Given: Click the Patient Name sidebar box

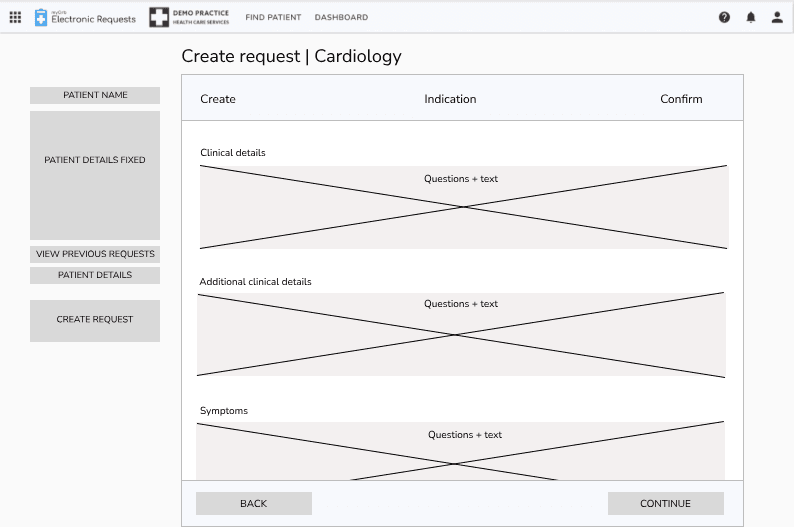Looking at the screenshot, I should click(x=95, y=95).
